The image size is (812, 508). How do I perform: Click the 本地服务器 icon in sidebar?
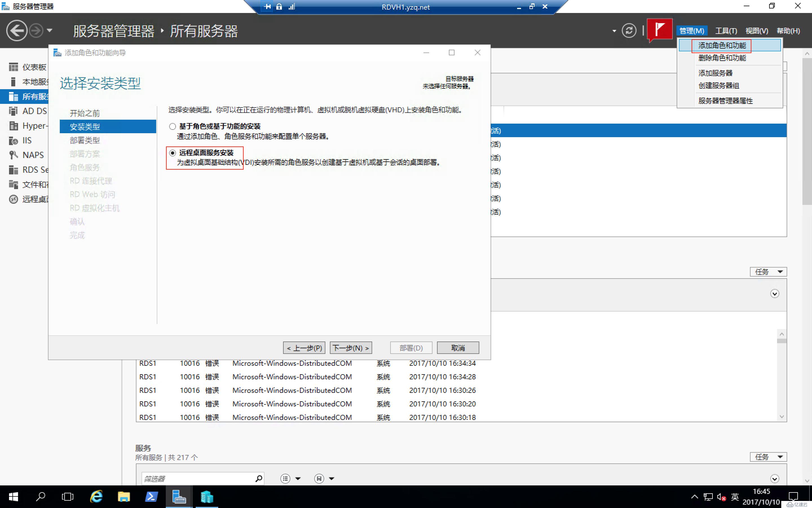(14, 82)
